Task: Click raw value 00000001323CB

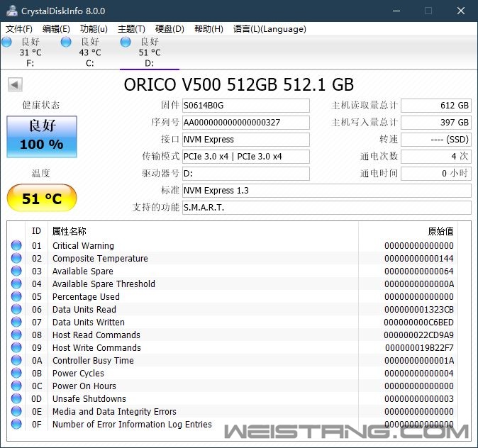Action: click(x=419, y=310)
